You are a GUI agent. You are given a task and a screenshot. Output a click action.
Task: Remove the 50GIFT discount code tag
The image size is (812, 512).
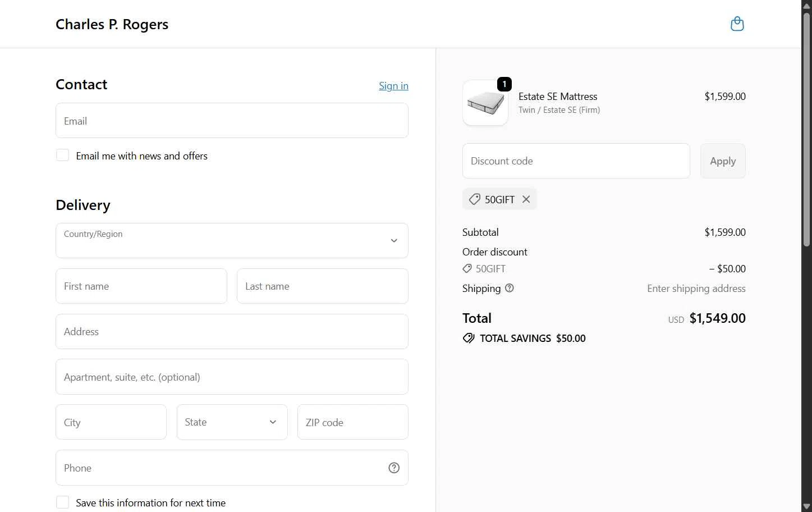click(526, 199)
